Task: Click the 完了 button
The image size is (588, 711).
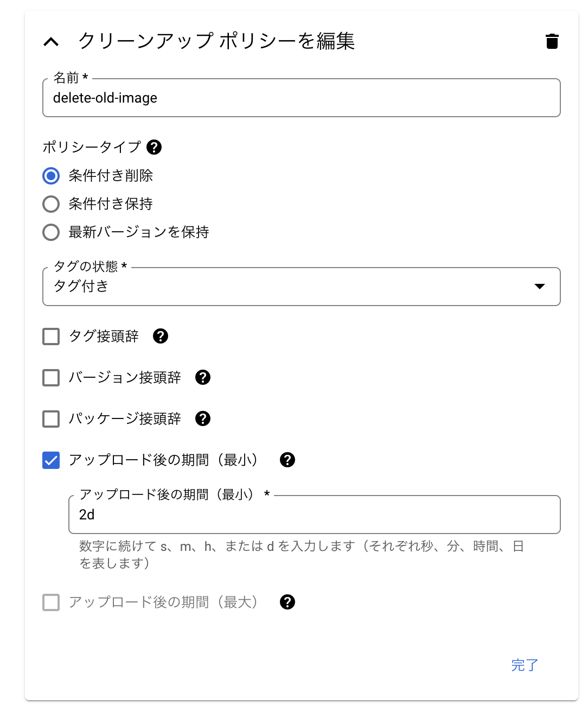Action: point(525,665)
